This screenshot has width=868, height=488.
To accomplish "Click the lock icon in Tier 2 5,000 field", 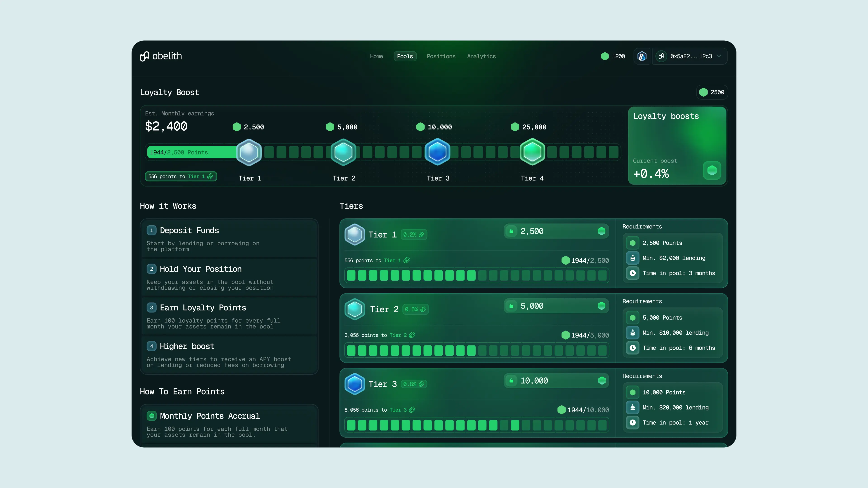I will tap(511, 306).
